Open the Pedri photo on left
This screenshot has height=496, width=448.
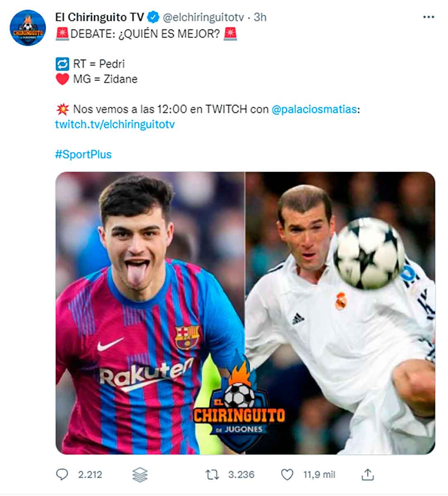click(x=150, y=313)
